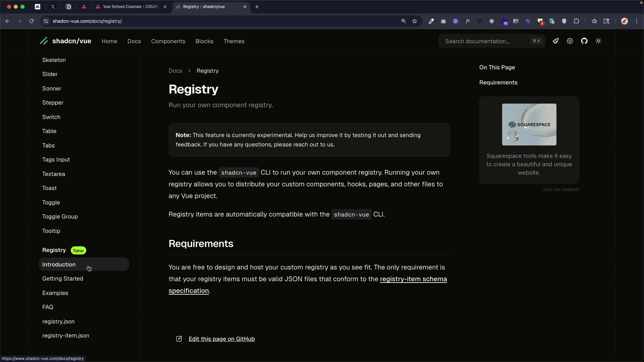644x362 pixels.
Task: Activate the eyedropper color picker extension
Action: point(431,21)
